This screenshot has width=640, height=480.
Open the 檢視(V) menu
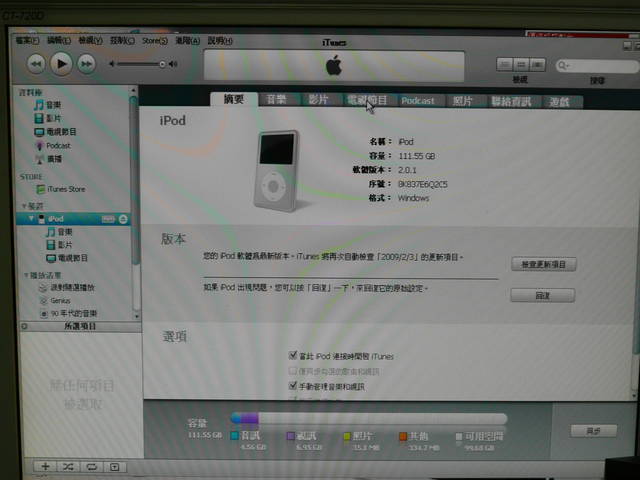tap(90, 40)
